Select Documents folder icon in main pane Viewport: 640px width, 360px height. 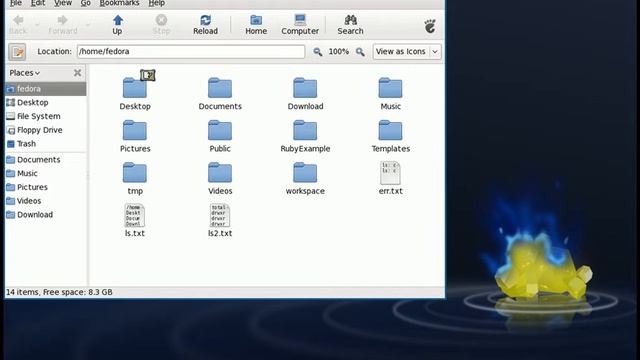coord(220,88)
